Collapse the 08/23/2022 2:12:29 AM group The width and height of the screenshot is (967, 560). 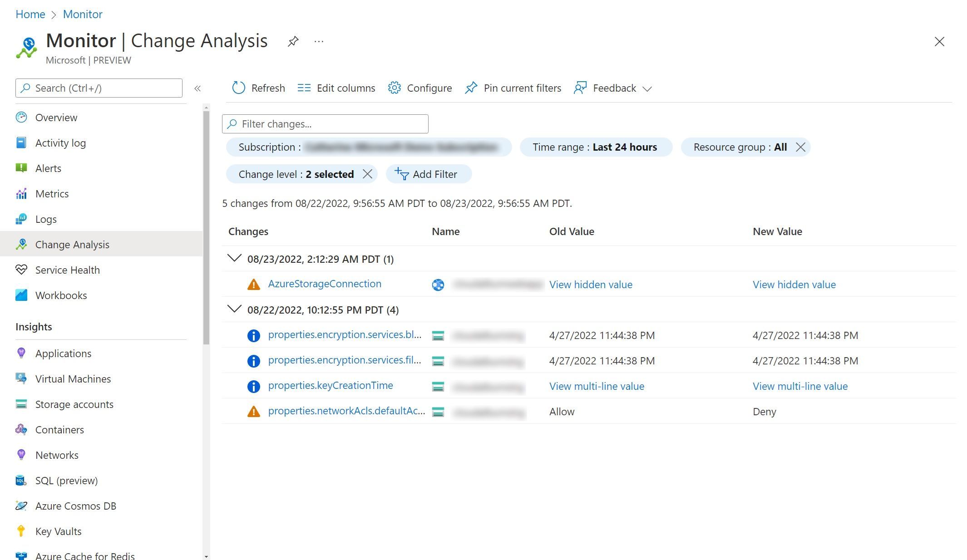pos(234,259)
